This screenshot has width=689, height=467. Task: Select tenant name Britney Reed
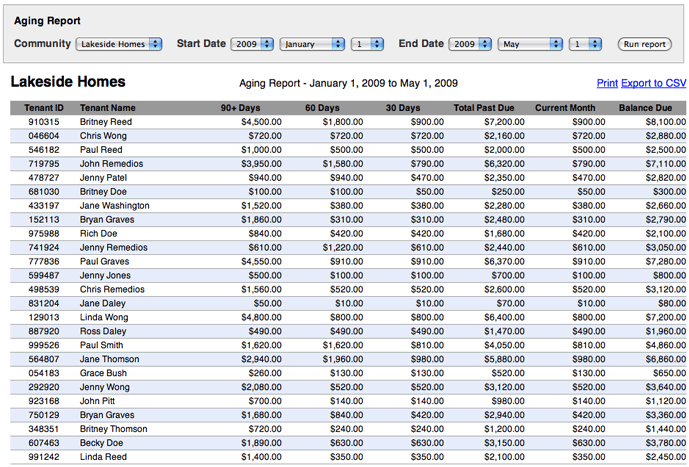click(106, 122)
